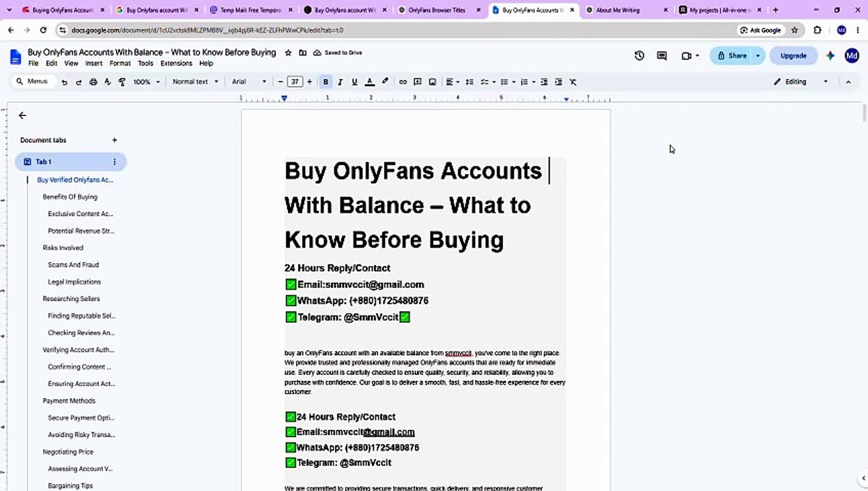Reload the page in Chrome
The width and height of the screenshot is (868, 491).
click(43, 30)
